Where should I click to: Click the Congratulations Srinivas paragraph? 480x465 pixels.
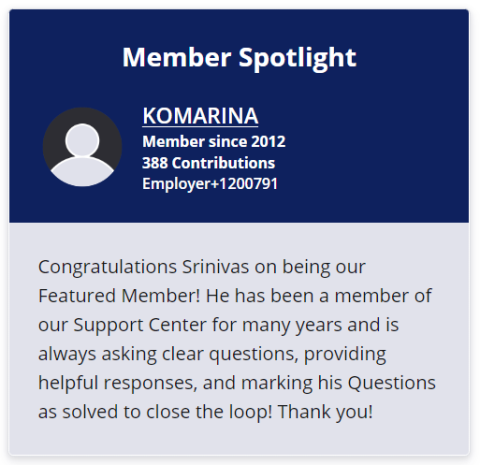(237, 339)
